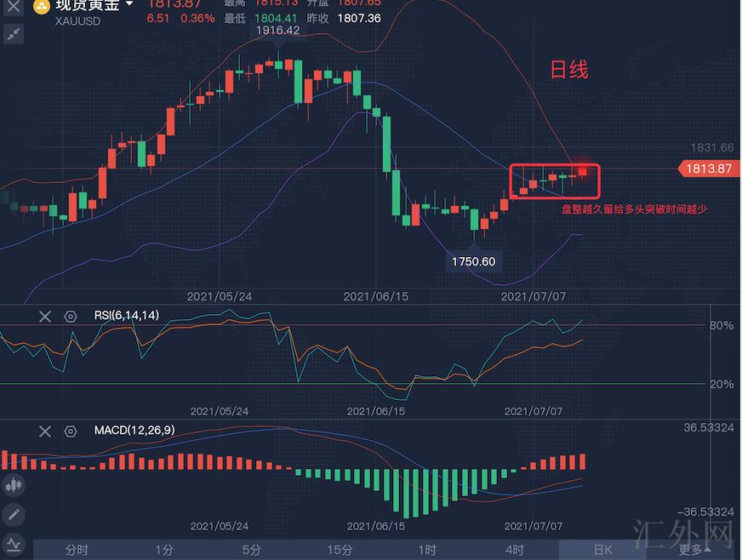The width and height of the screenshot is (742, 560).
Task: Click the RSI(6,14,14) indicator title
Action: (x=126, y=315)
